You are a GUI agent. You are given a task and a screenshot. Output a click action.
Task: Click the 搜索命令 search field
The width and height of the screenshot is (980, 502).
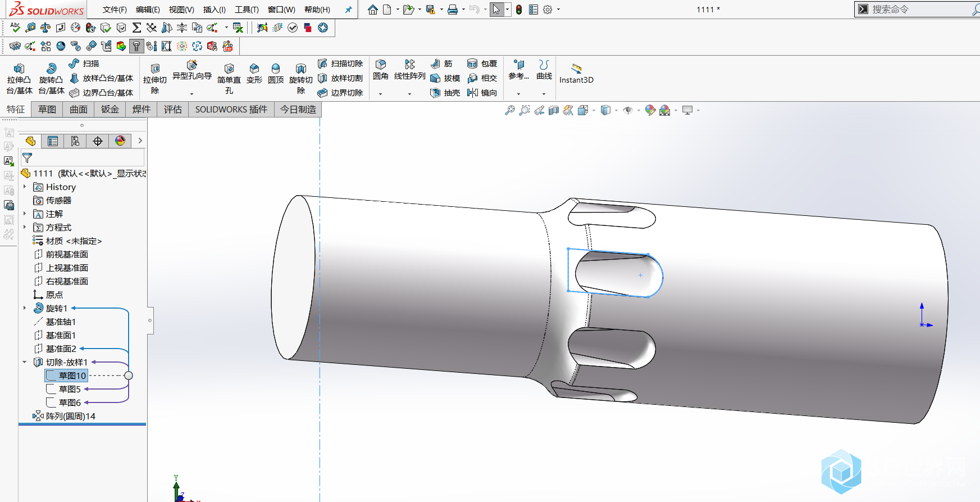pyautogui.click(x=921, y=9)
